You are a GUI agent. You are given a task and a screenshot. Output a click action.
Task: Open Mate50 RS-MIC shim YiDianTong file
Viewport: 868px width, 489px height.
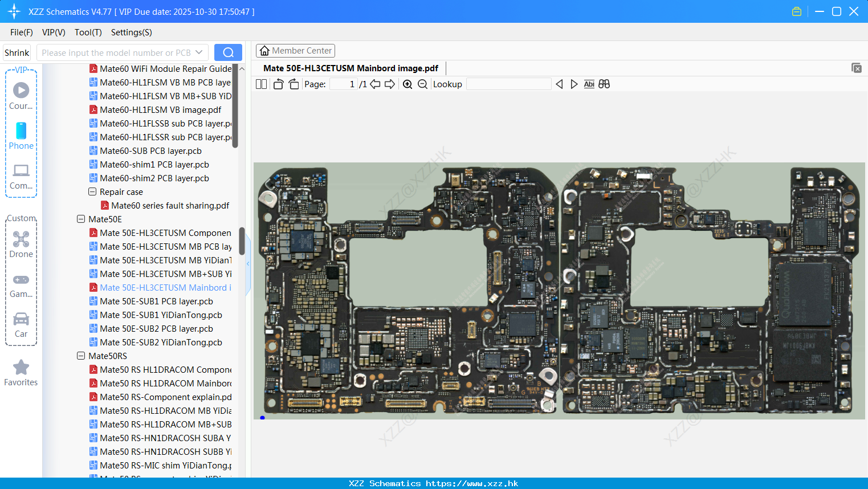point(160,466)
